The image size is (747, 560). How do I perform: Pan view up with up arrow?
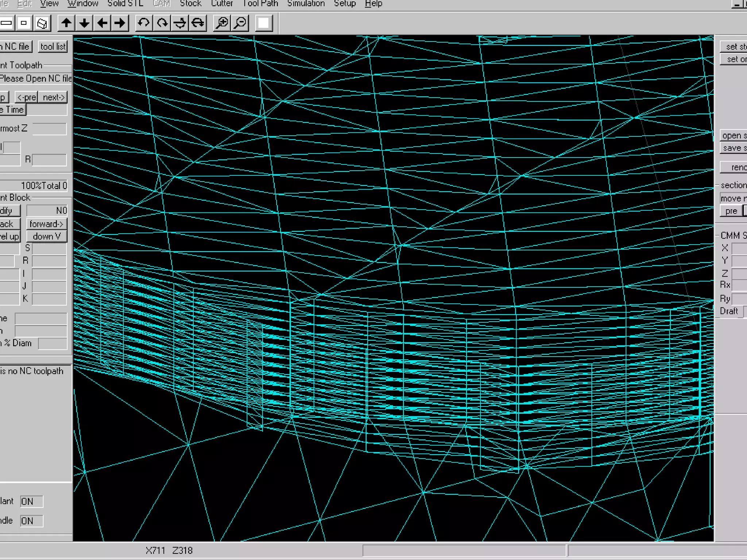(x=66, y=23)
